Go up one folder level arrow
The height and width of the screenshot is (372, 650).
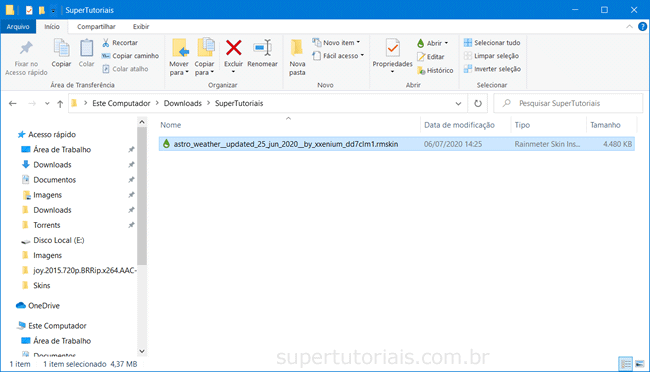[60, 104]
